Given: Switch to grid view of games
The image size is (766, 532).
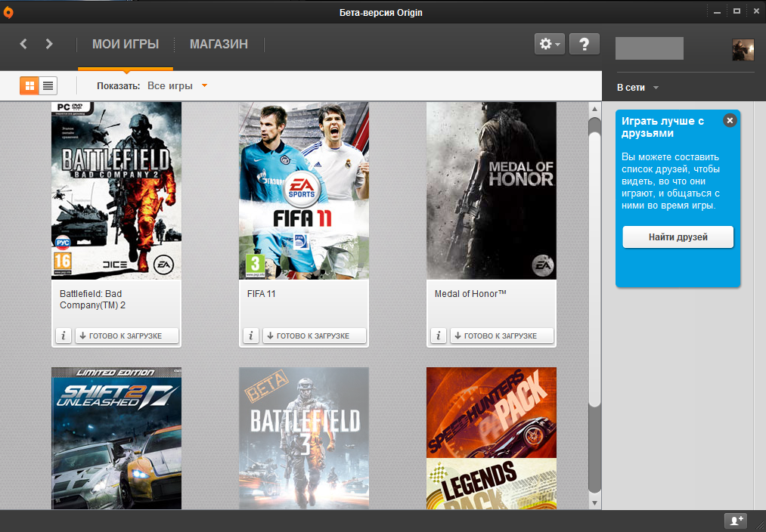Looking at the screenshot, I should click(29, 85).
